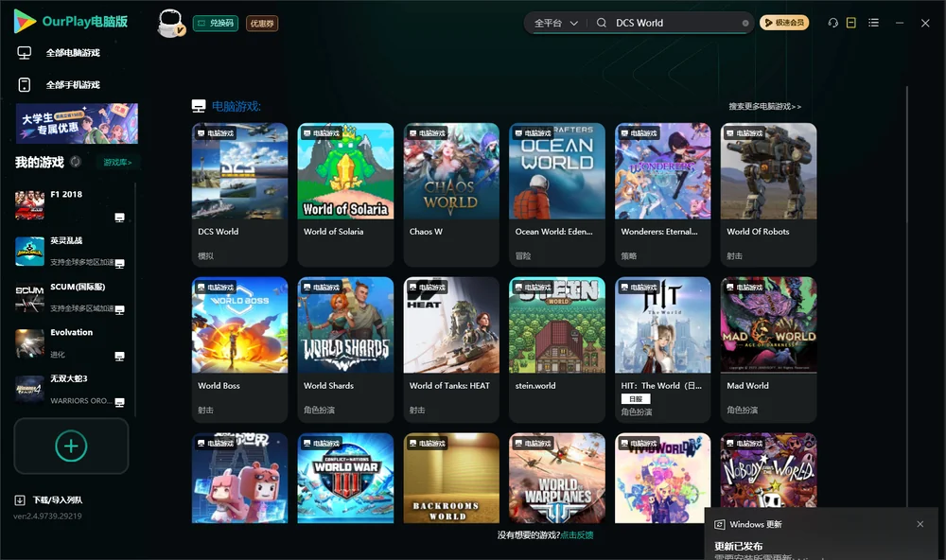The height and width of the screenshot is (560, 946).
Task: Go to 全部手机游戏 section
Action: pos(73,85)
